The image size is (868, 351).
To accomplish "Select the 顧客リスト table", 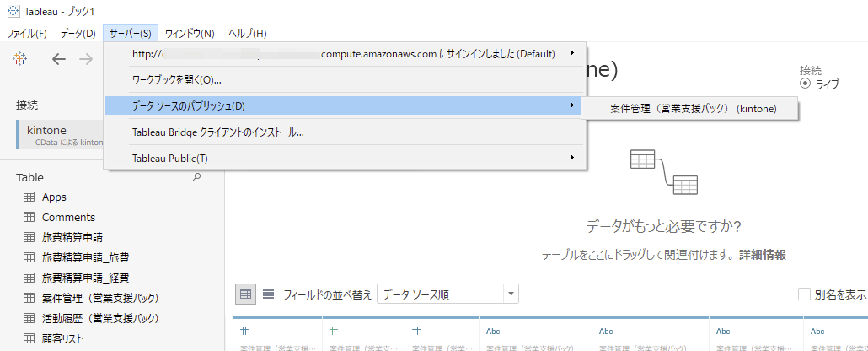I will (62, 338).
